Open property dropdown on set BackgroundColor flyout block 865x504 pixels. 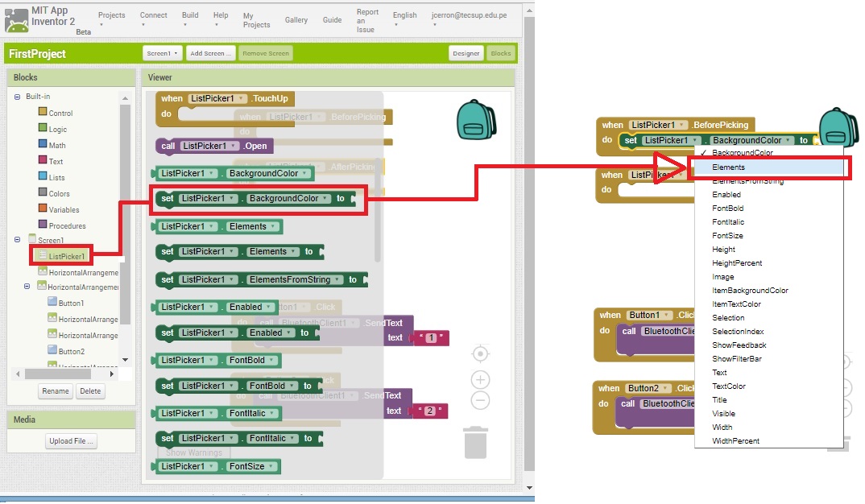point(326,199)
